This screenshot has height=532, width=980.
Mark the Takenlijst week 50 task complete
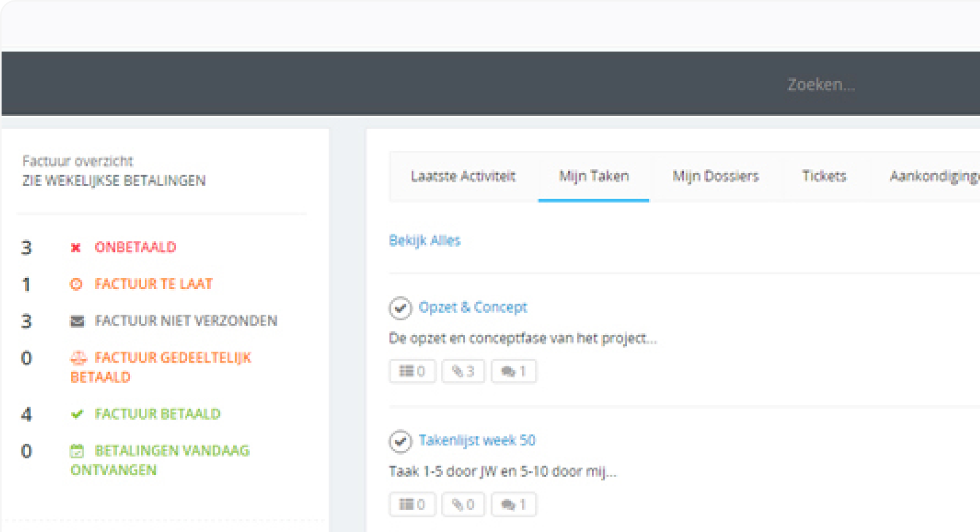(x=400, y=441)
